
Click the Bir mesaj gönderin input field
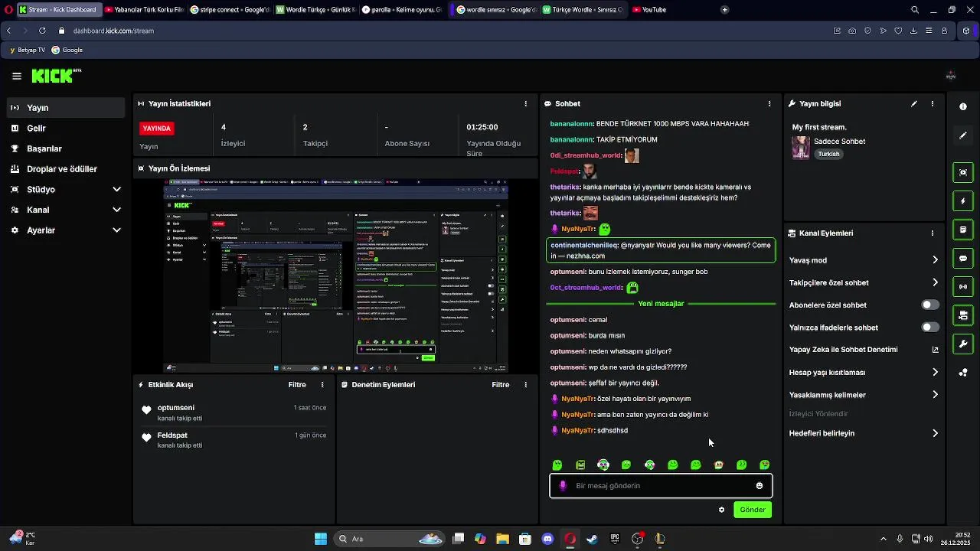[x=661, y=486]
